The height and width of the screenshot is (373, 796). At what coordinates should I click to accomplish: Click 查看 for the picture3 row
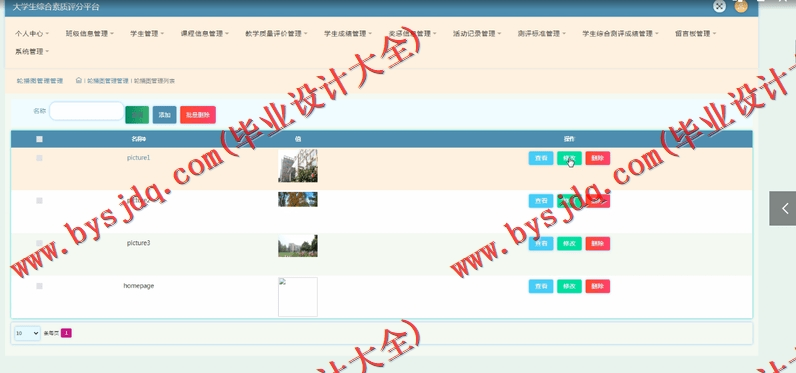541,244
